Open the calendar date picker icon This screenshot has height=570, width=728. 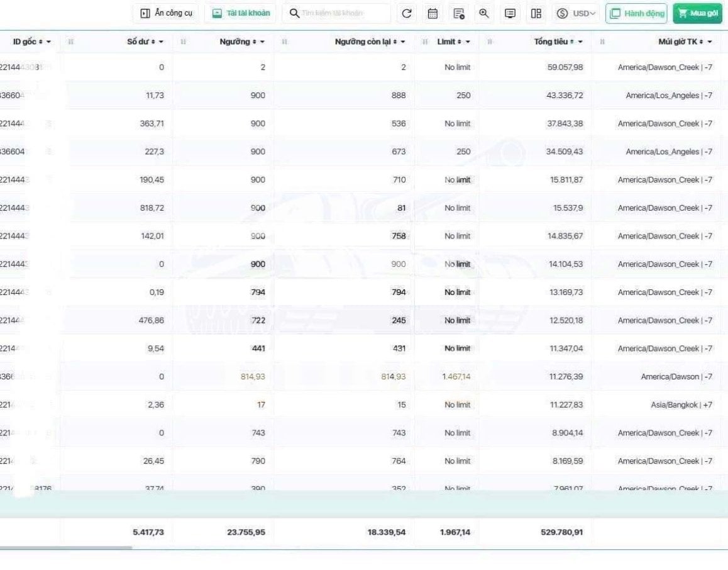(x=433, y=13)
